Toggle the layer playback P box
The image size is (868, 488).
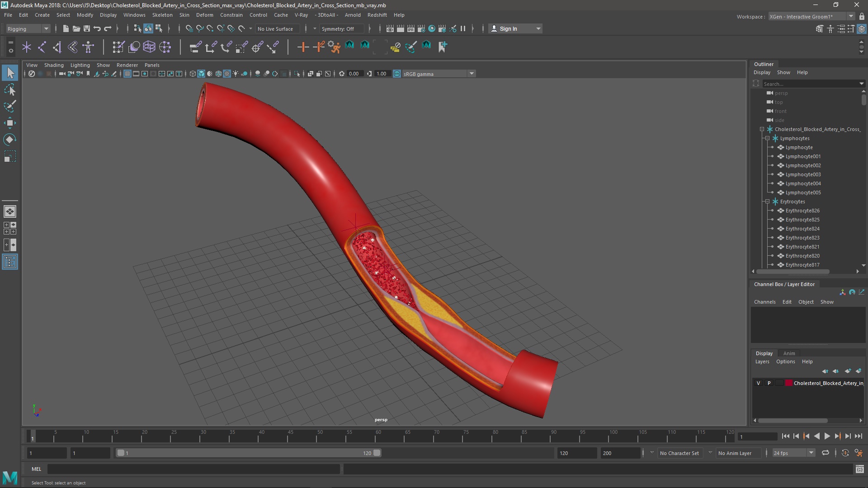pos(769,383)
